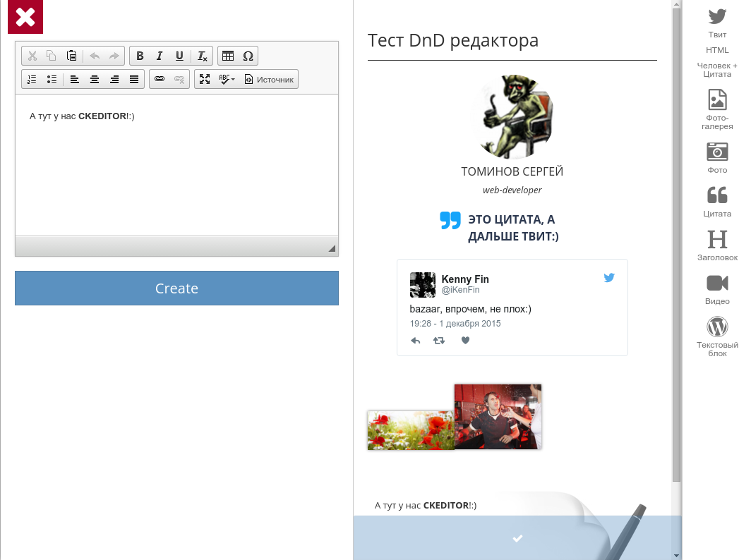Click the link insertion icon
Image resolution: width=751 pixels, height=560 pixels.
(x=160, y=80)
